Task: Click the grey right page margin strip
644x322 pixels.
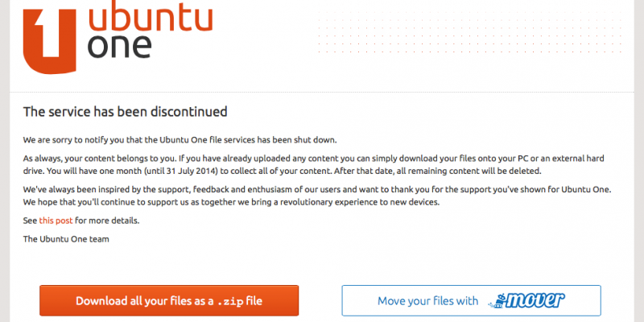Action: tap(639, 161)
